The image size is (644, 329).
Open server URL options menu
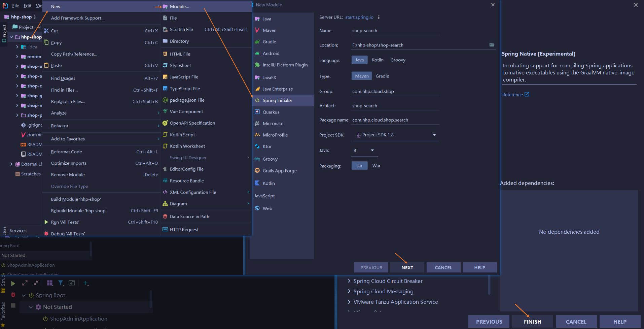point(379,17)
